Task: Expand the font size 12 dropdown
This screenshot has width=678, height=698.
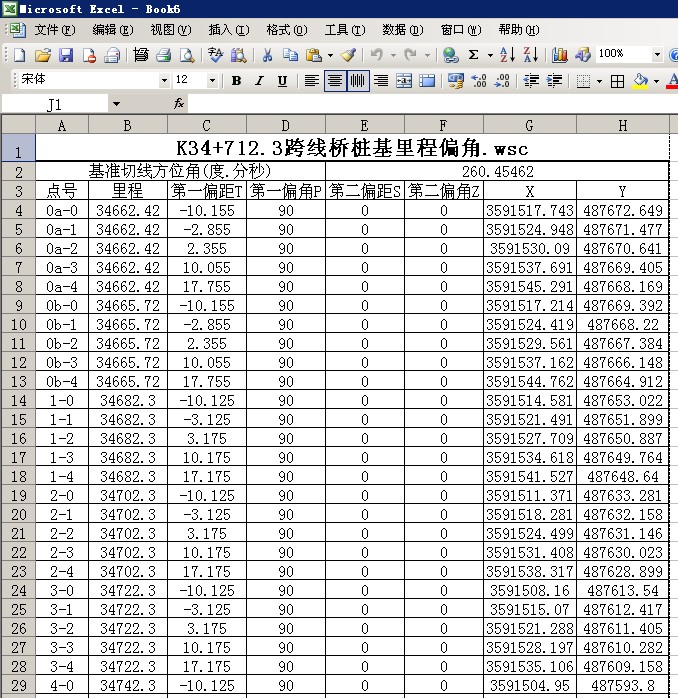Action: pos(212,81)
